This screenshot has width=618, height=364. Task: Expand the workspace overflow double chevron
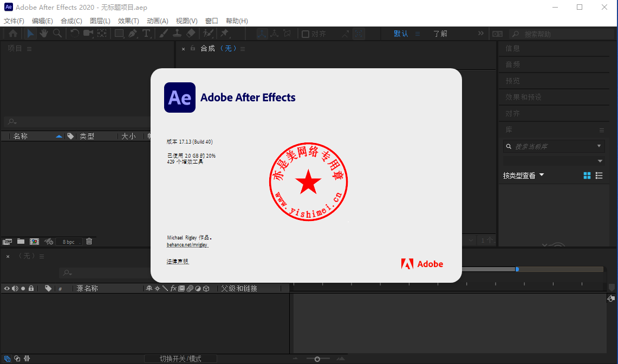pyautogui.click(x=481, y=34)
